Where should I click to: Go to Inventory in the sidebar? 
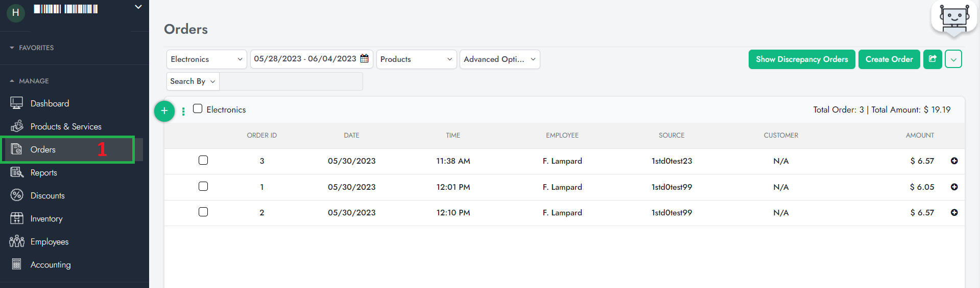pyautogui.click(x=46, y=219)
